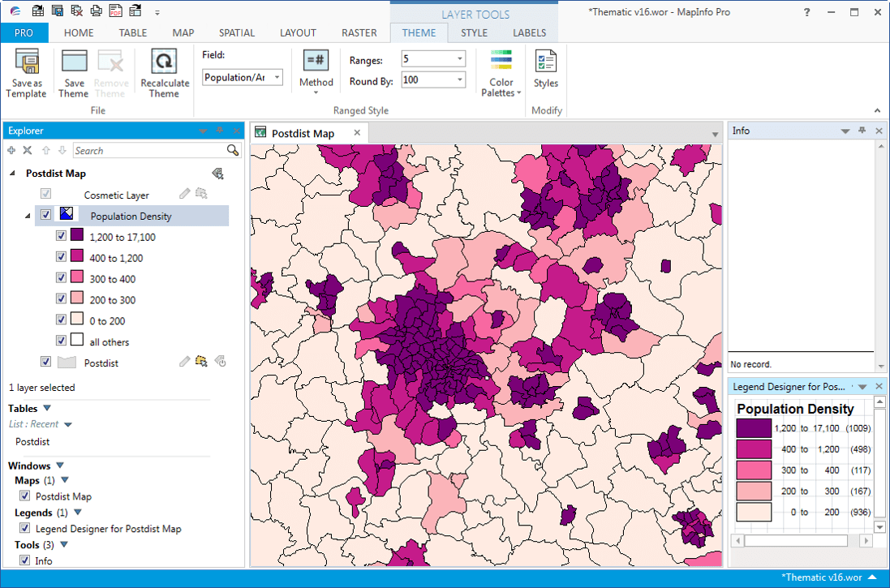Image resolution: width=890 pixels, height=588 pixels.
Task: Click the move up arrow in Explorer
Action: point(46,150)
